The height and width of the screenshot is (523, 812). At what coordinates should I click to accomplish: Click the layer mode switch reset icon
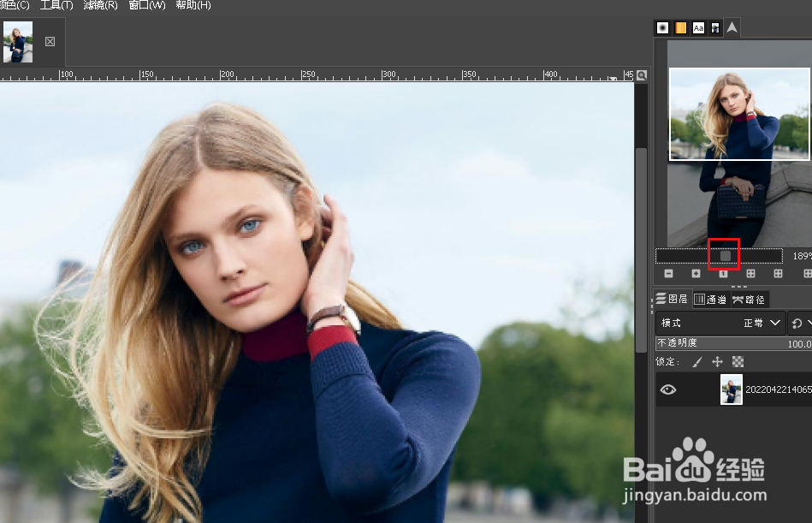point(797,323)
